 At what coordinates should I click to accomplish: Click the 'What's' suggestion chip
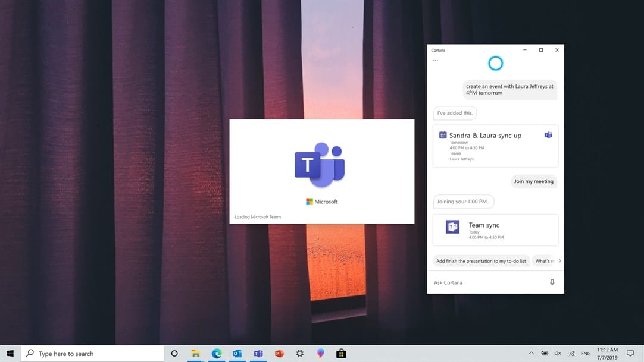click(x=545, y=261)
